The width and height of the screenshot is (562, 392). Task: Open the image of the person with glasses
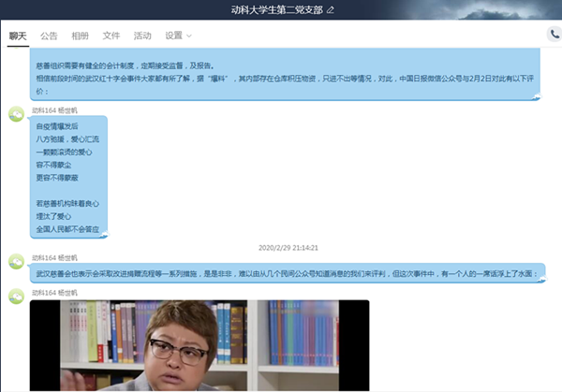pos(200,344)
